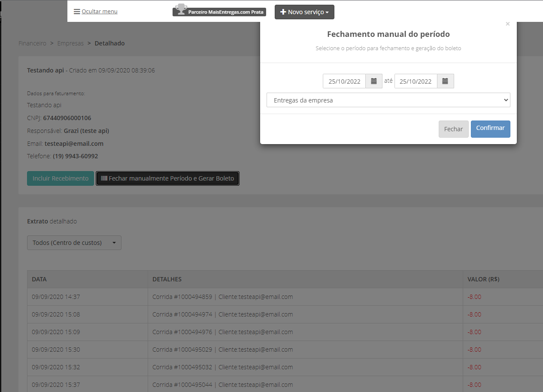This screenshot has height=392, width=543.
Task: Click the Fechamento manual do período heading
Action: pos(388,34)
